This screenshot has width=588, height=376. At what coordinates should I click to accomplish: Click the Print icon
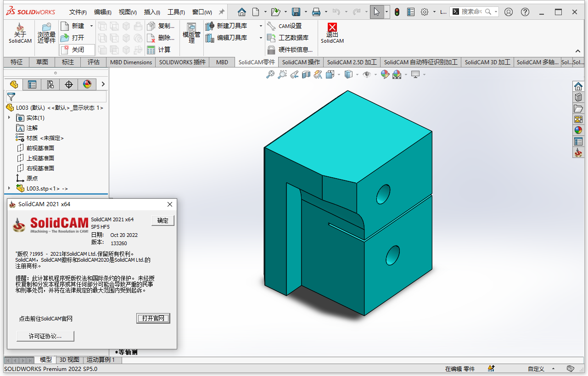316,12
